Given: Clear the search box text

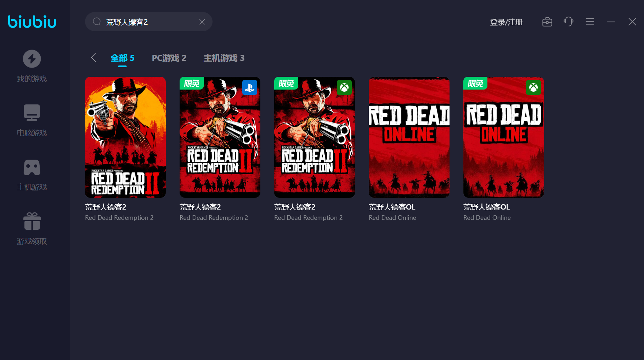Looking at the screenshot, I should pyautogui.click(x=202, y=22).
